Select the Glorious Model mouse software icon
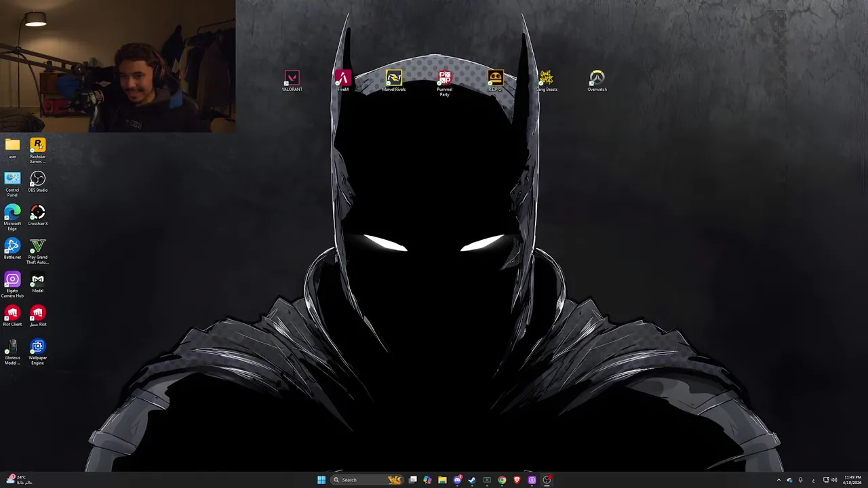 tap(12, 352)
